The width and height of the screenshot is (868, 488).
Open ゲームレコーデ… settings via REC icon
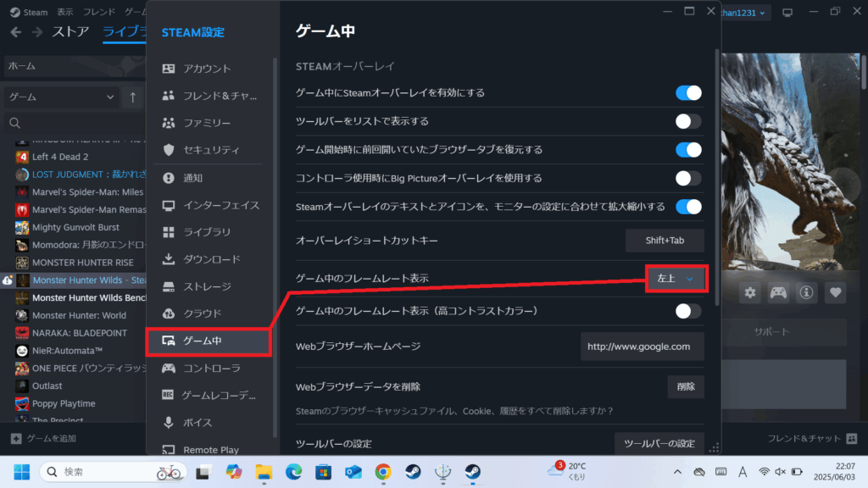168,395
